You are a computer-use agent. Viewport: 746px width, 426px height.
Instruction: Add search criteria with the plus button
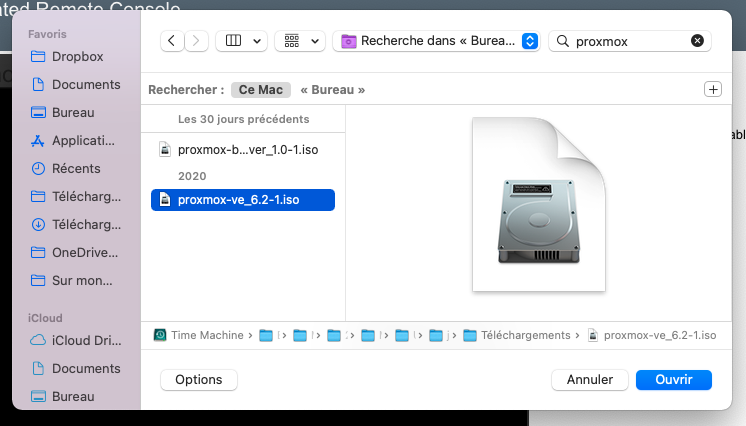coord(713,89)
